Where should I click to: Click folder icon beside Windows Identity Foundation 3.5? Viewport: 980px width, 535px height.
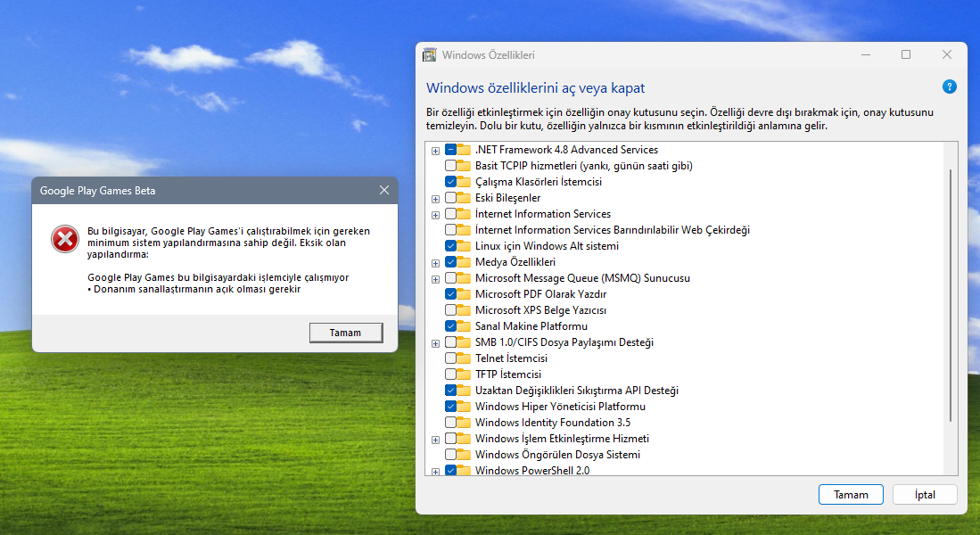point(463,423)
